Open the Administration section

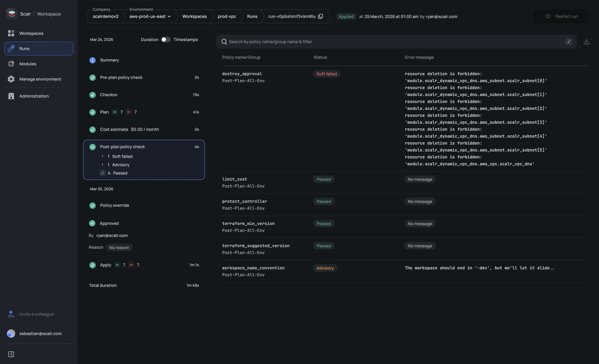tap(34, 96)
